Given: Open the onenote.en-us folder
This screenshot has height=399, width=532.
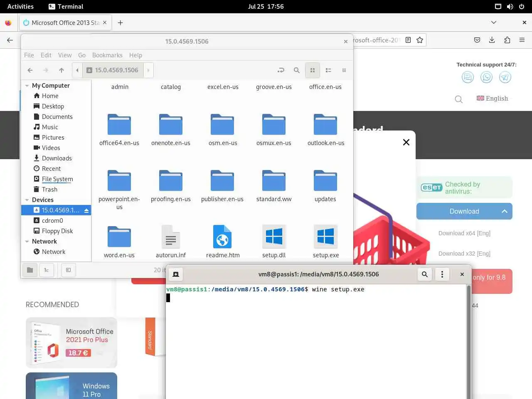Looking at the screenshot, I should 171,130.
